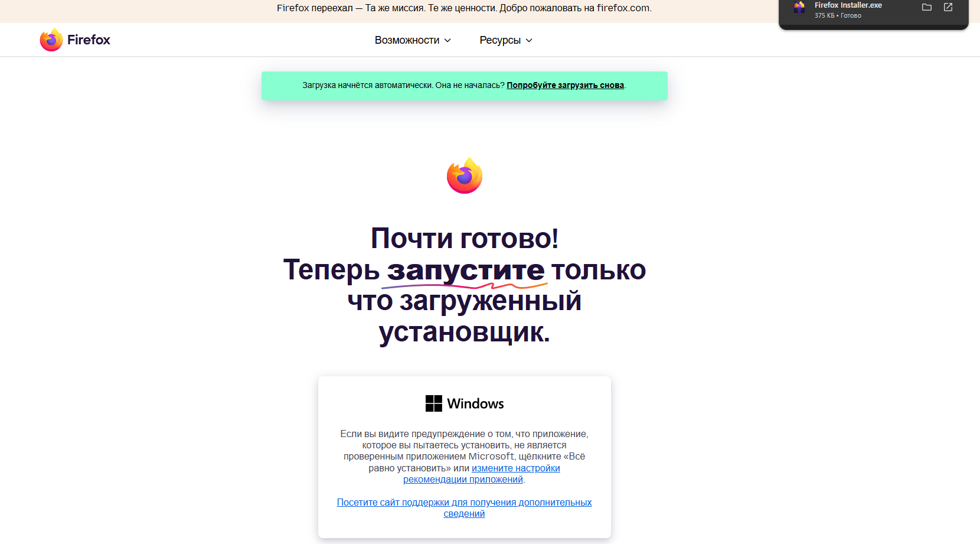
Task: Open Посетите сайт поддержки link
Action: [x=464, y=508]
